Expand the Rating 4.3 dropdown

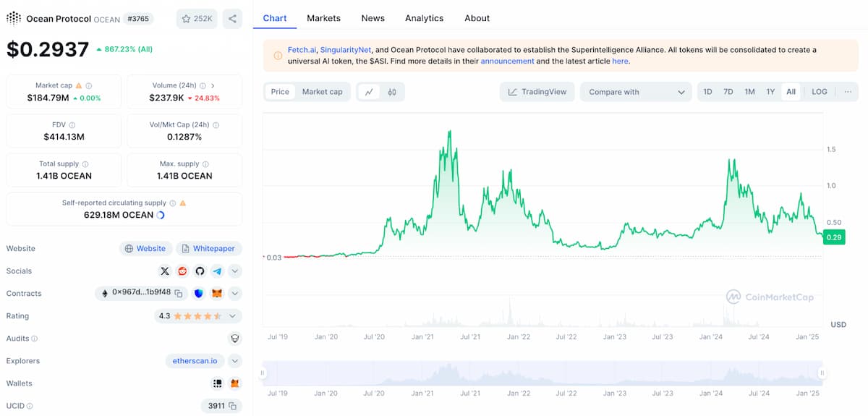tap(232, 316)
